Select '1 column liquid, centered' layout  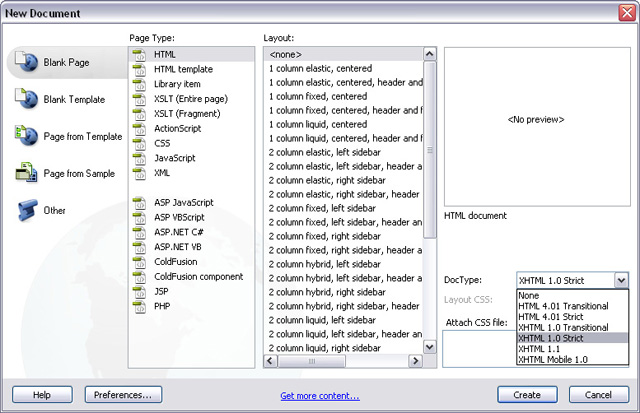(x=344, y=124)
